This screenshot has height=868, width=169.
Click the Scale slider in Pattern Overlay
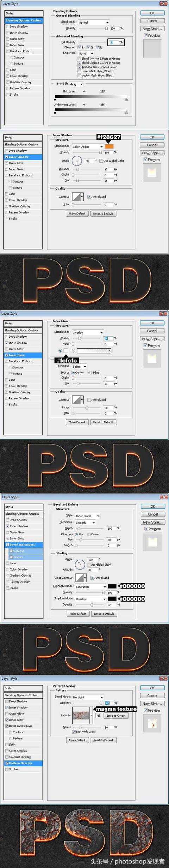tap(87, 727)
